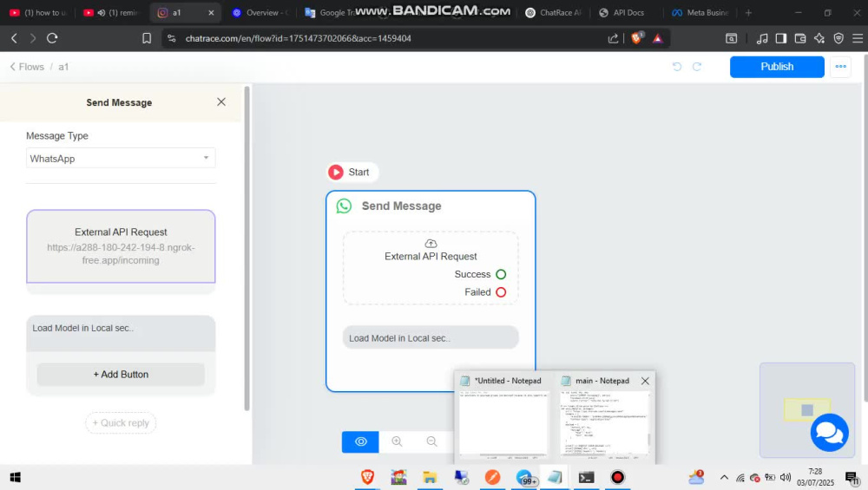The width and height of the screenshot is (868, 490).
Task: Click the Brave Rewards triangle icon
Action: tap(657, 38)
